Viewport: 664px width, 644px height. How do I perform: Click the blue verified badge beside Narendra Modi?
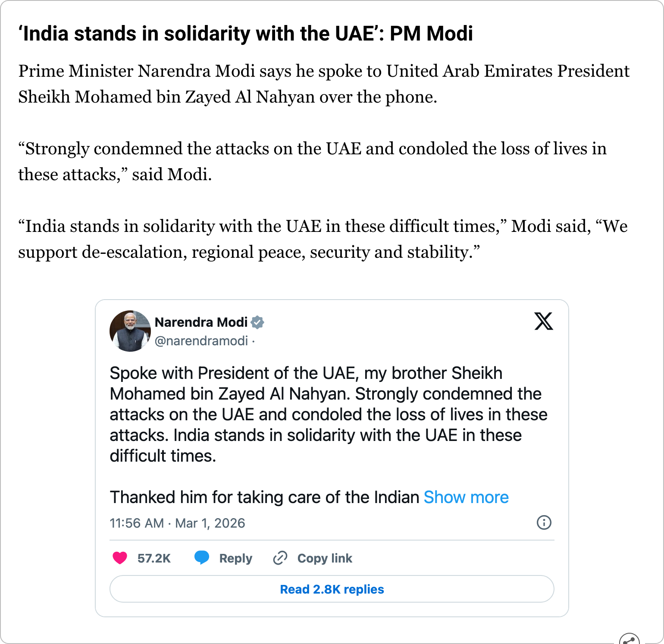point(257,322)
